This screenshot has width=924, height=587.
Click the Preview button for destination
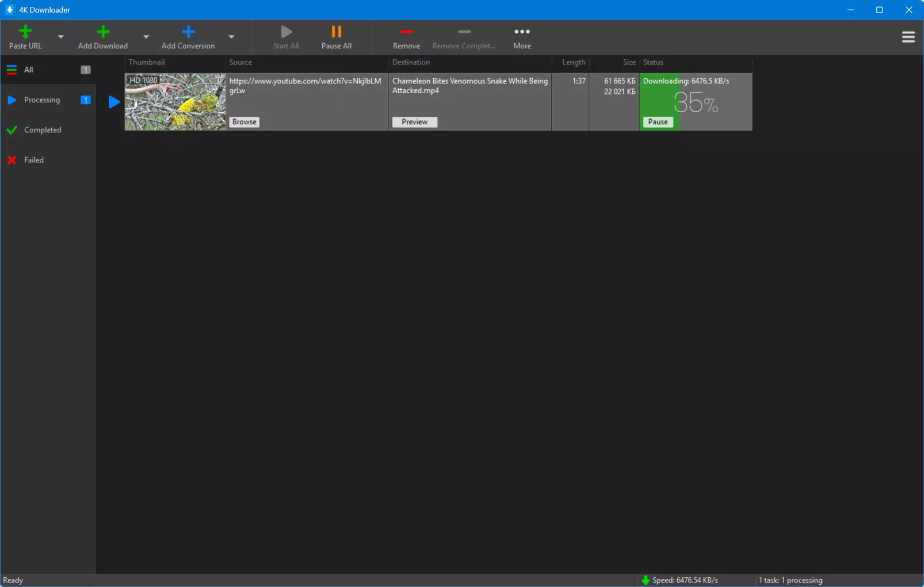415,122
